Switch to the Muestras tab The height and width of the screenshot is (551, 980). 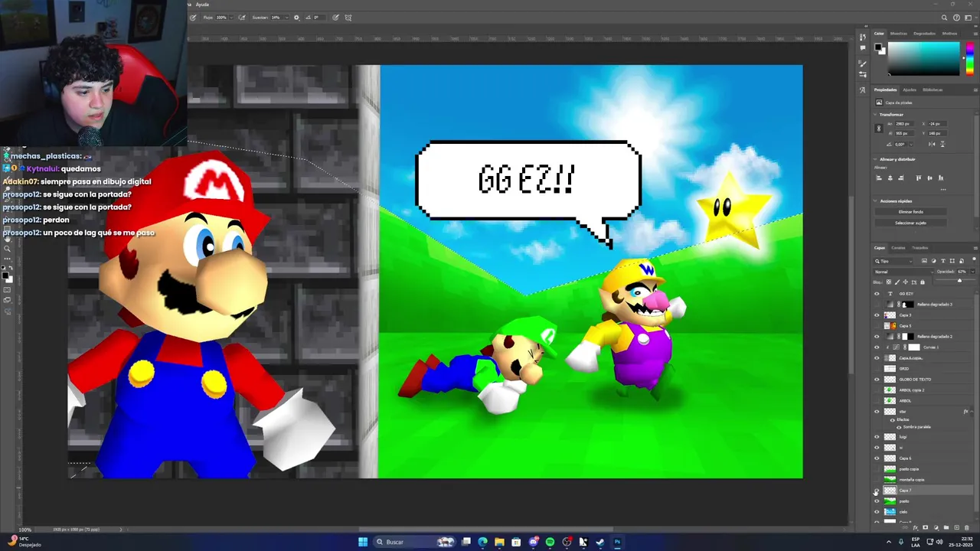pos(899,34)
